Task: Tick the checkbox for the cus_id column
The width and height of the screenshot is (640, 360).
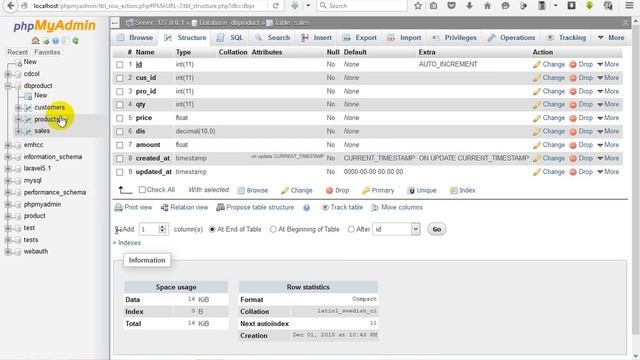Action: 120,78
